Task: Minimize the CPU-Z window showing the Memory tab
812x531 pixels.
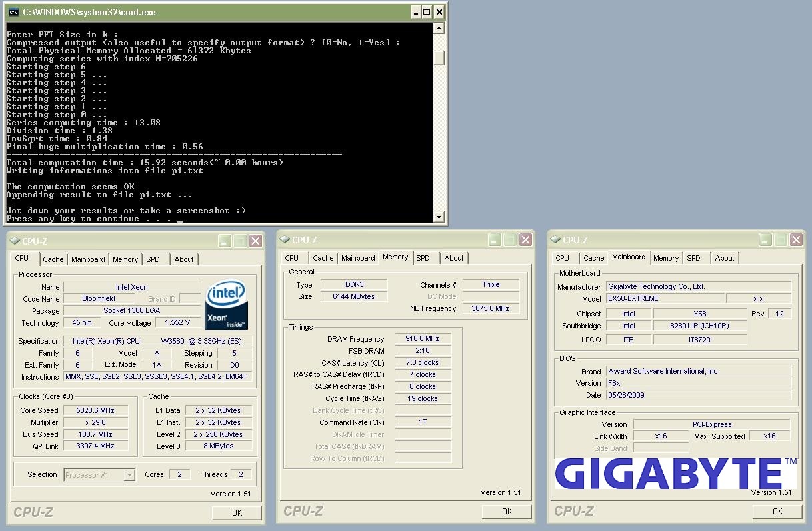Action: tap(495, 240)
